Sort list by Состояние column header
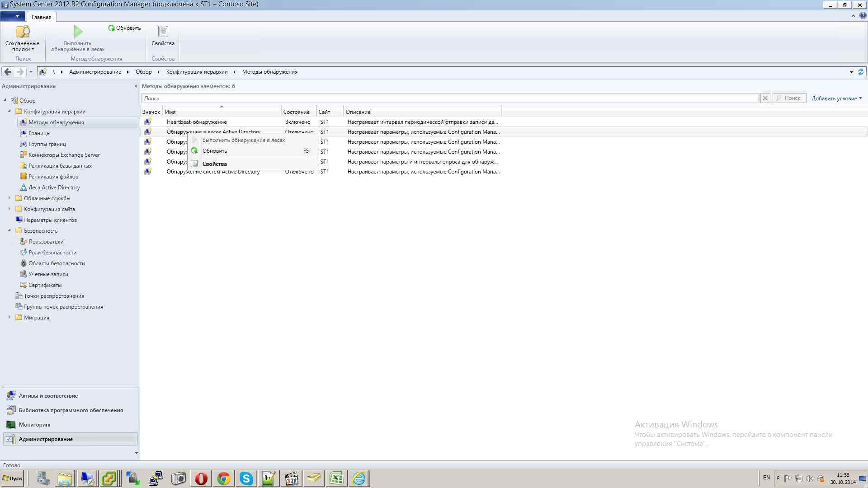868x488 pixels. point(298,112)
